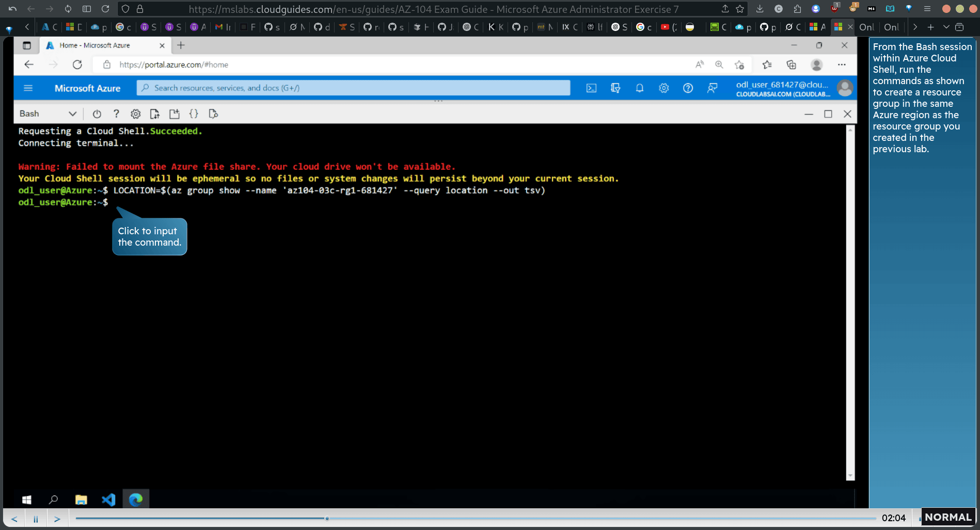Reload the outer browser page
The image size is (980, 530).
tap(105, 9)
